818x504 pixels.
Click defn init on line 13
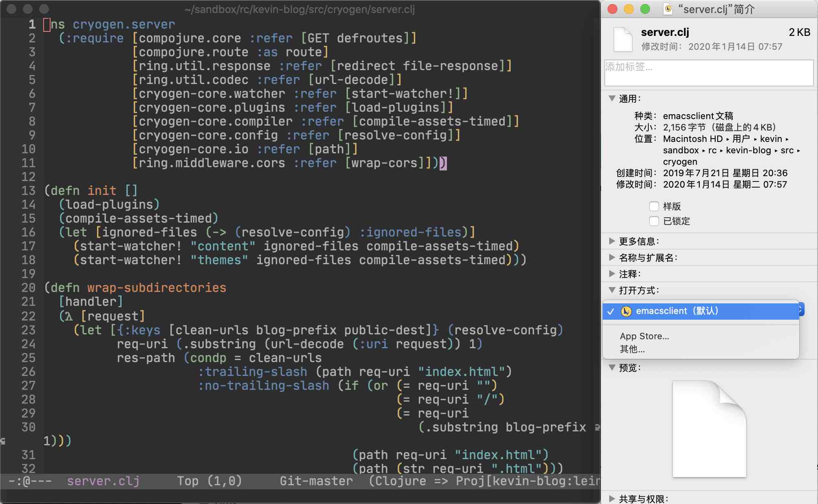tap(84, 190)
